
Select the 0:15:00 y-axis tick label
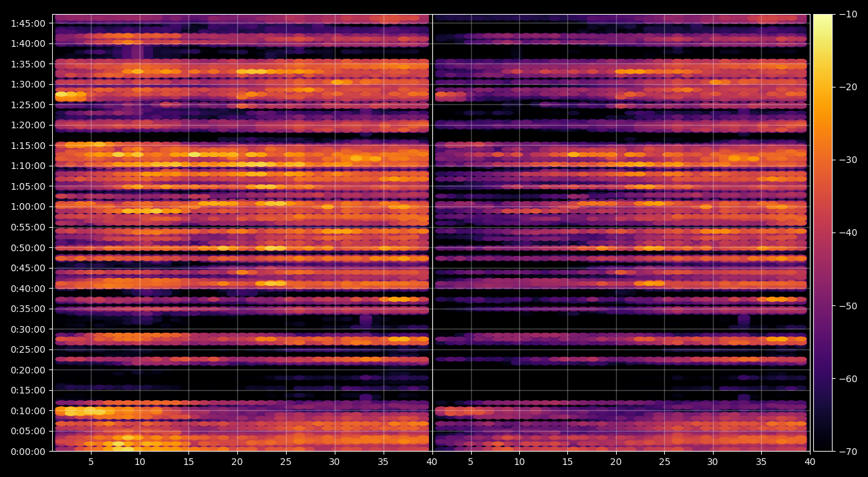click(x=28, y=390)
